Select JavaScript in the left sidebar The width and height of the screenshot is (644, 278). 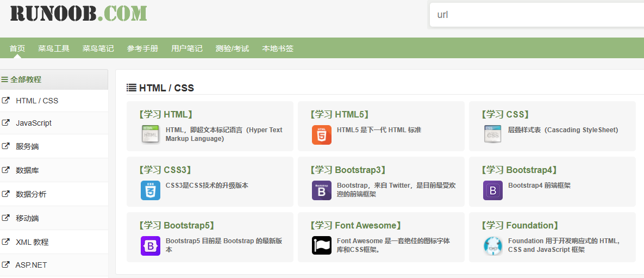pos(34,123)
